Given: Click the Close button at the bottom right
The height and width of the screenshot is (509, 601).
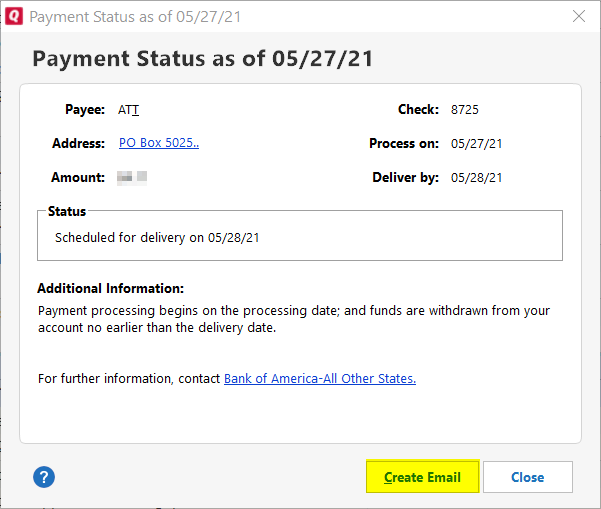Looking at the screenshot, I should [528, 477].
